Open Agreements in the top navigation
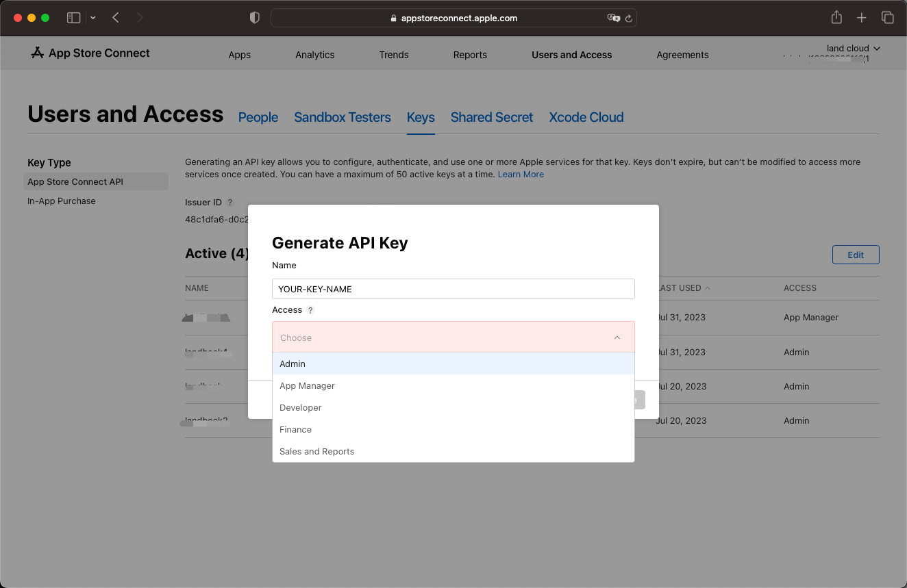Image resolution: width=907 pixels, height=588 pixels. coord(682,55)
